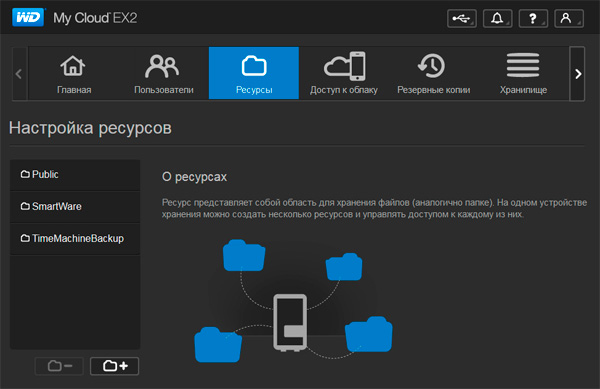Viewport: 600px width, 389px height.
Task: Show previous navigation items with left arrow
Action: click(20, 74)
